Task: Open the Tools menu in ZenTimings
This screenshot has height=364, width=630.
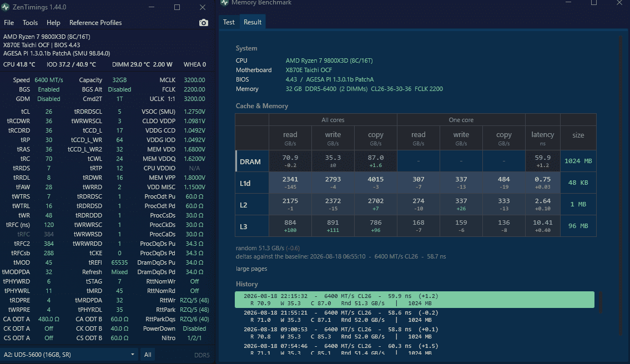Action: 30,23
